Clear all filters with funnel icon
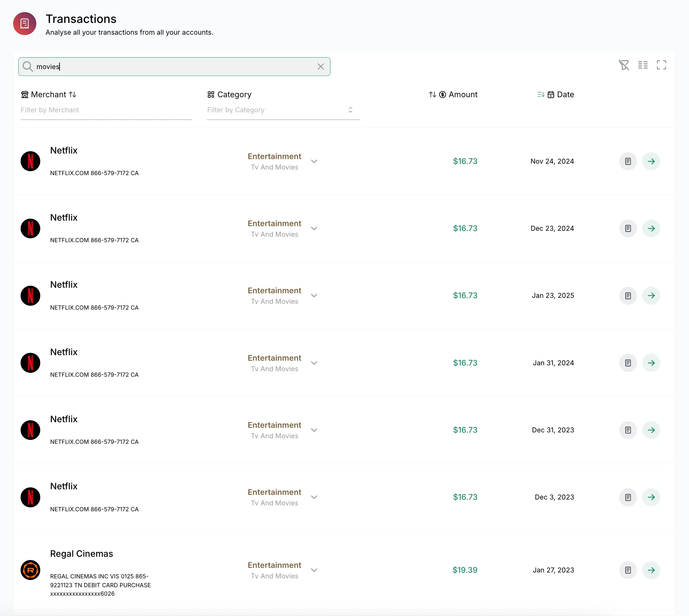This screenshot has height=616, width=689. pyautogui.click(x=624, y=65)
